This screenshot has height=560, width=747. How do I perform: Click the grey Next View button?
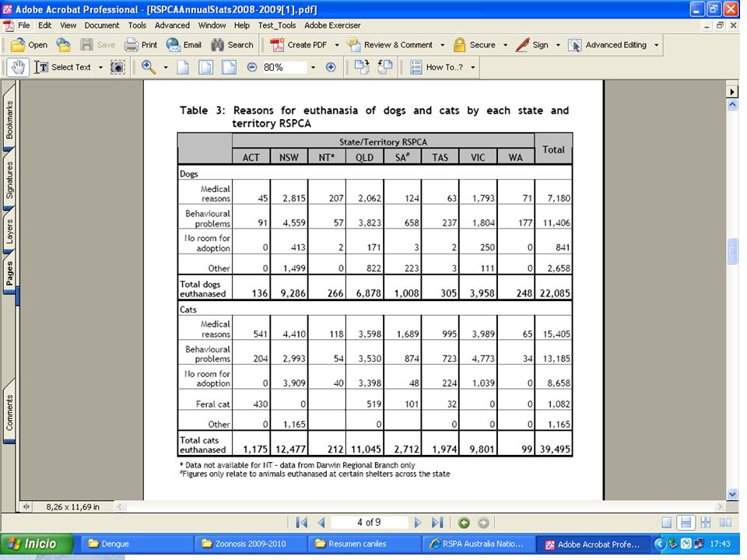483,523
